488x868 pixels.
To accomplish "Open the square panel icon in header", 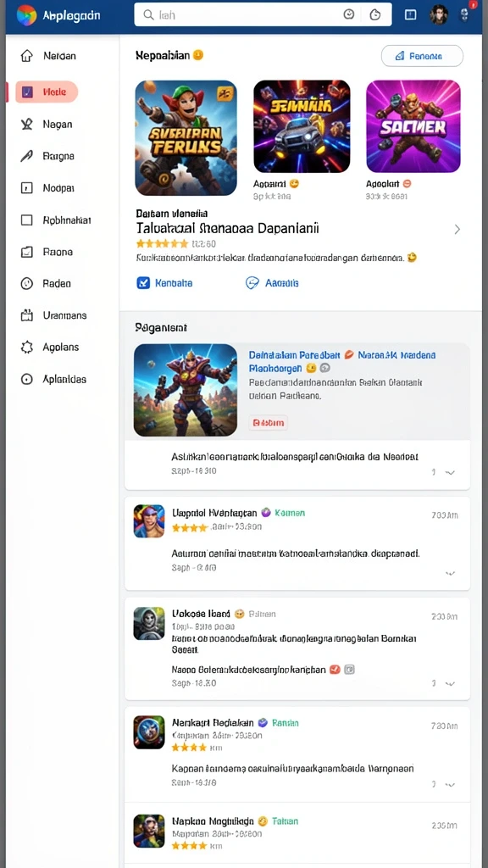I will [x=411, y=15].
